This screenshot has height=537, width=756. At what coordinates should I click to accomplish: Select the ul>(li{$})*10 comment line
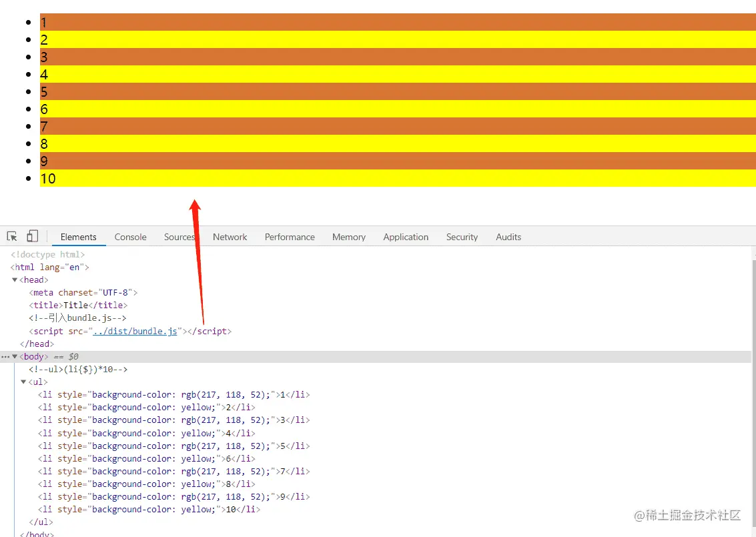pos(78,370)
